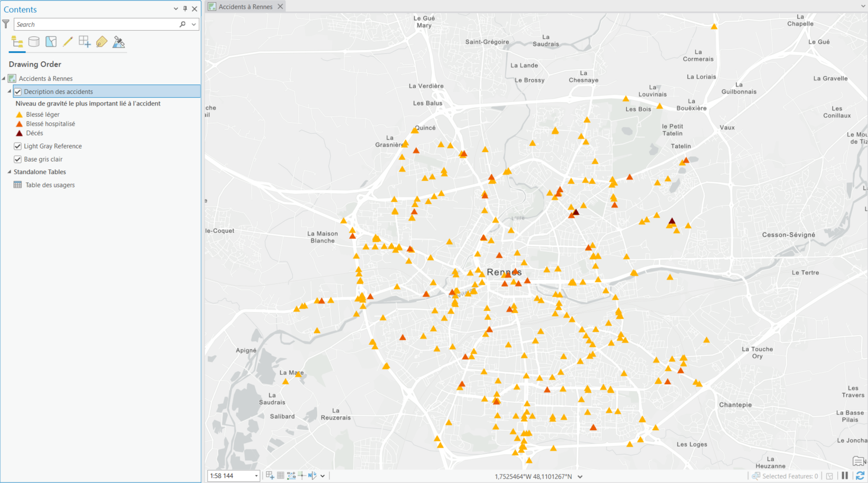Collapse the Standalone Tables group
868x483 pixels.
pyautogui.click(x=9, y=172)
